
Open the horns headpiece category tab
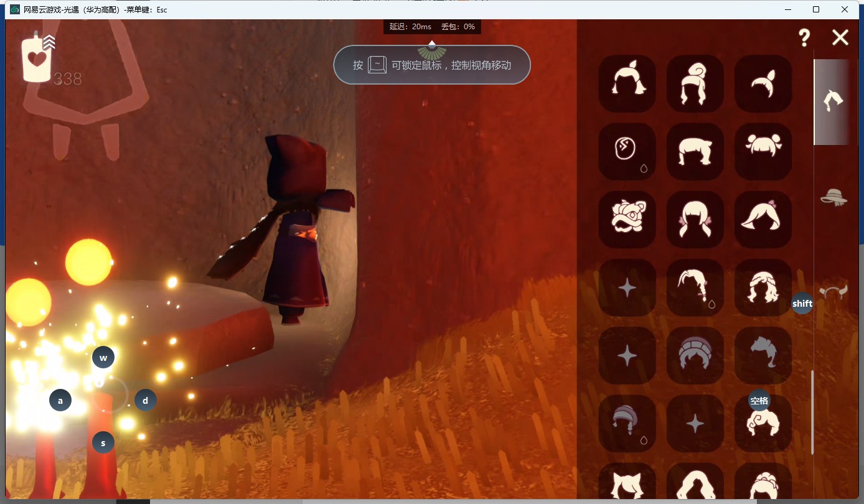click(x=834, y=291)
